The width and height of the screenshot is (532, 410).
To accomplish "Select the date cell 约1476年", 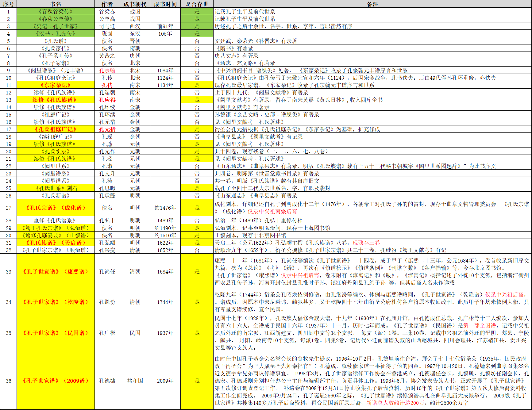I will coord(165,208).
